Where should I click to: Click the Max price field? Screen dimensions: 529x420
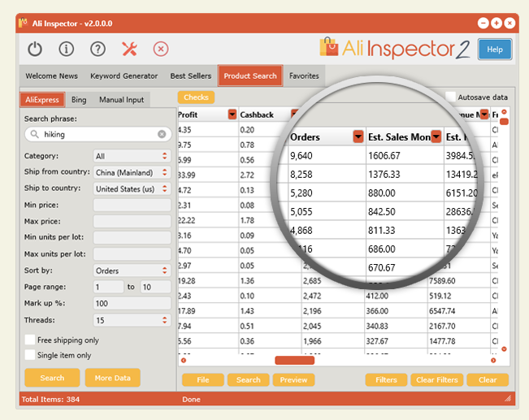click(x=132, y=221)
